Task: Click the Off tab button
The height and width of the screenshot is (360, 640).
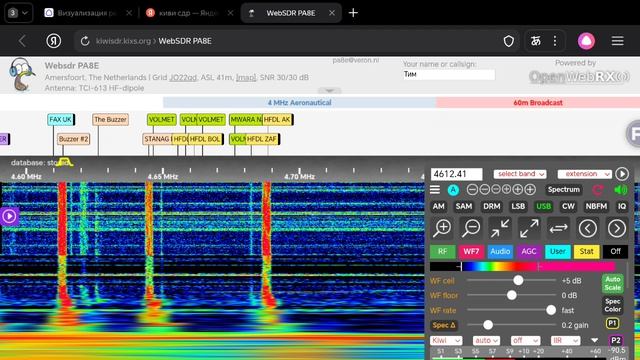Action: [x=615, y=252]
